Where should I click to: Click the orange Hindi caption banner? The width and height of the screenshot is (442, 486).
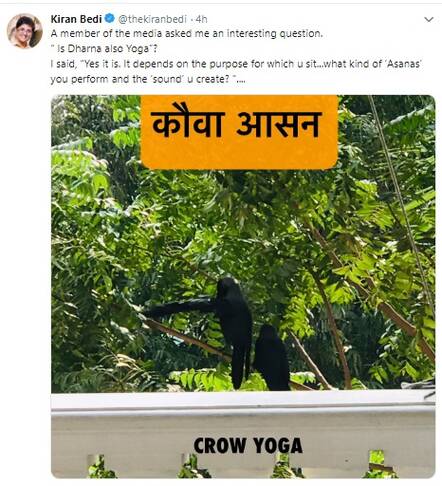(x=239, y=132)
